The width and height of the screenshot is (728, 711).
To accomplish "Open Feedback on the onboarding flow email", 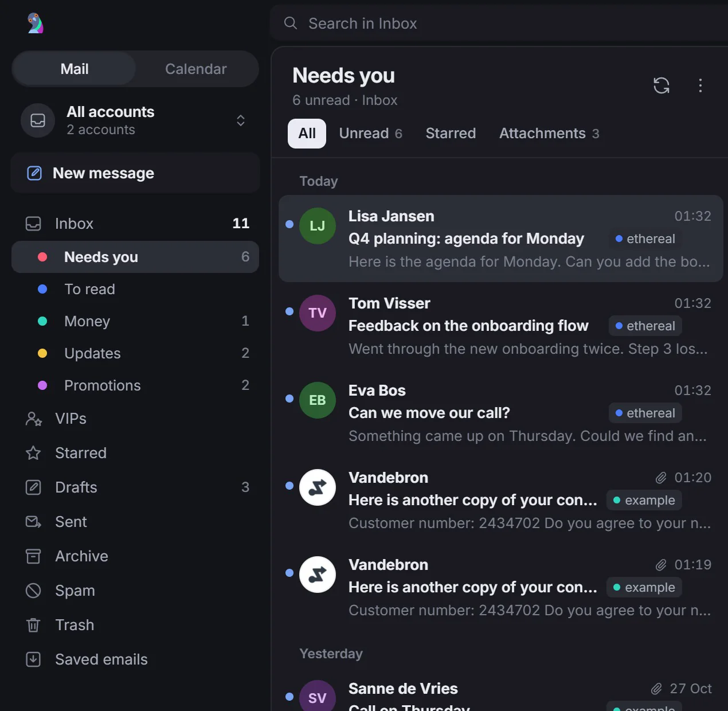I will point(500,326).
